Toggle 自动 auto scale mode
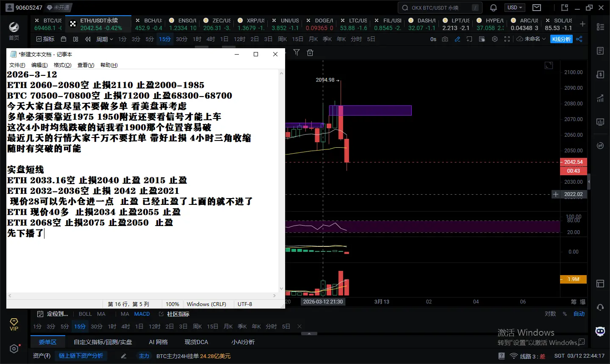610x364 pixels. 579,314
